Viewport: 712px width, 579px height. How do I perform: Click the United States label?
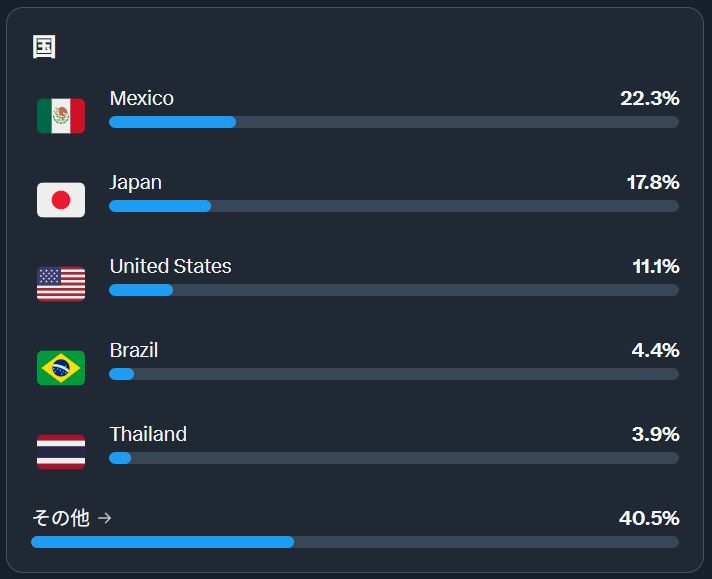(x=170, y=266)
